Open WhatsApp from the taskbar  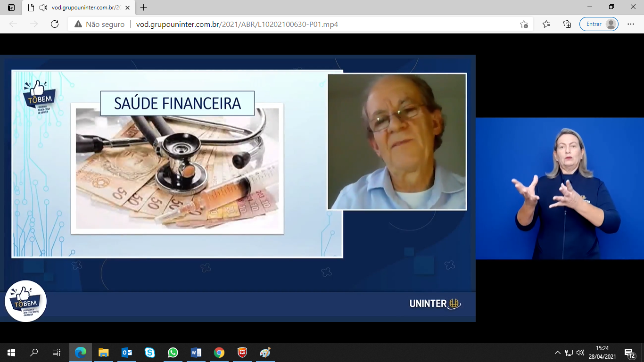click(x=173, y=353)
